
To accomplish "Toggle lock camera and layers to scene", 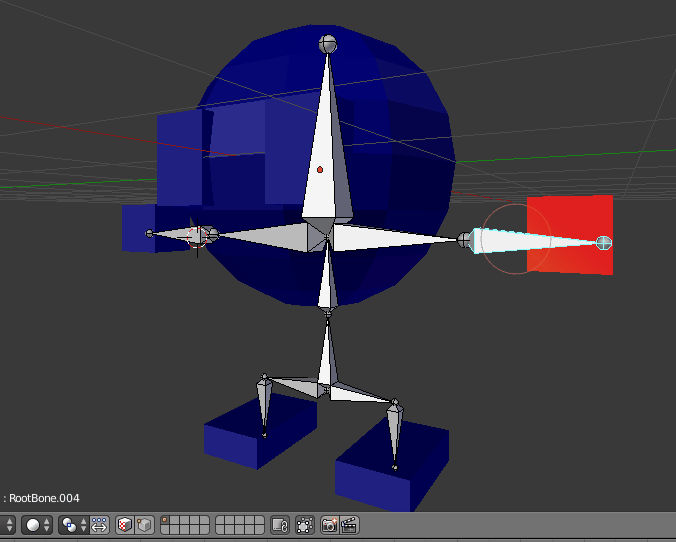I will pos(280,525).
